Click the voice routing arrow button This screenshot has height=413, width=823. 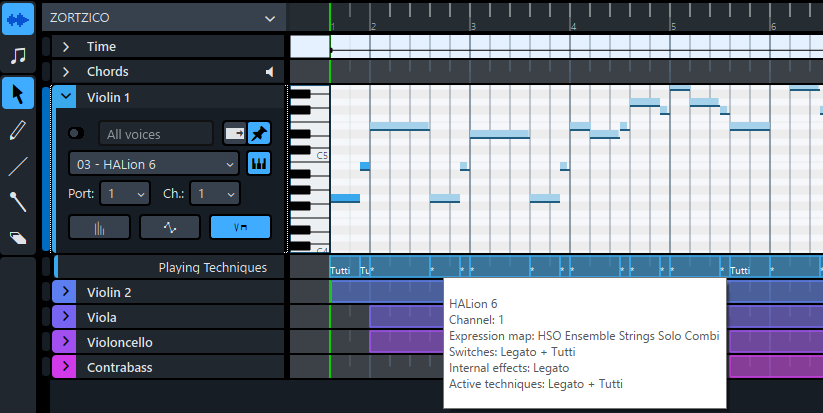coord(235,133)
